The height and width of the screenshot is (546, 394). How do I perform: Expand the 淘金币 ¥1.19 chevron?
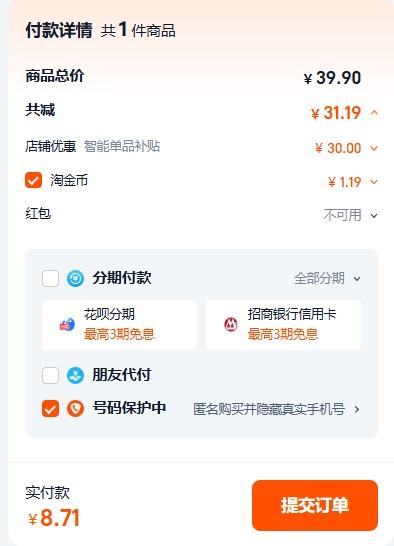374,182
